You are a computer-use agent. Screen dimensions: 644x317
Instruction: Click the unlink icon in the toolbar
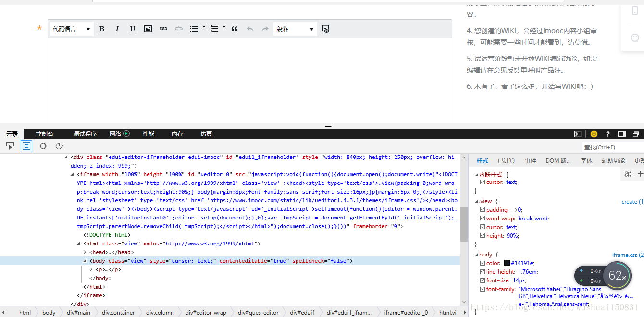tap(179, 29)
